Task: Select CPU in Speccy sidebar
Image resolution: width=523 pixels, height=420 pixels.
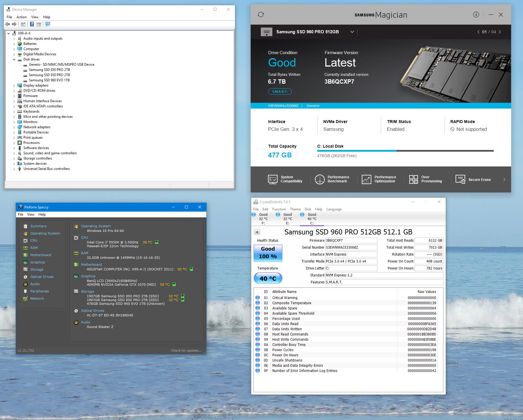Action: (34, 241)
